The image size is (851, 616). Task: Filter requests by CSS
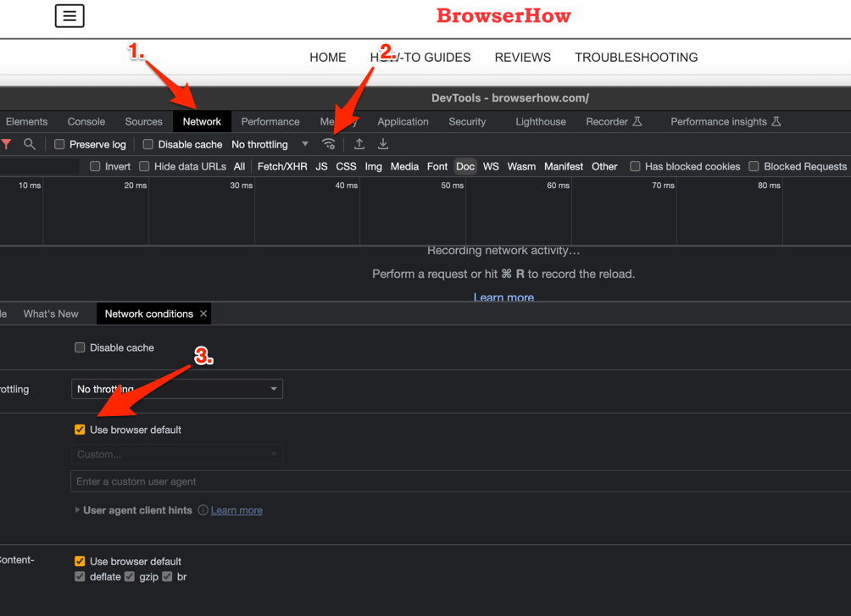tap(346, 167)
